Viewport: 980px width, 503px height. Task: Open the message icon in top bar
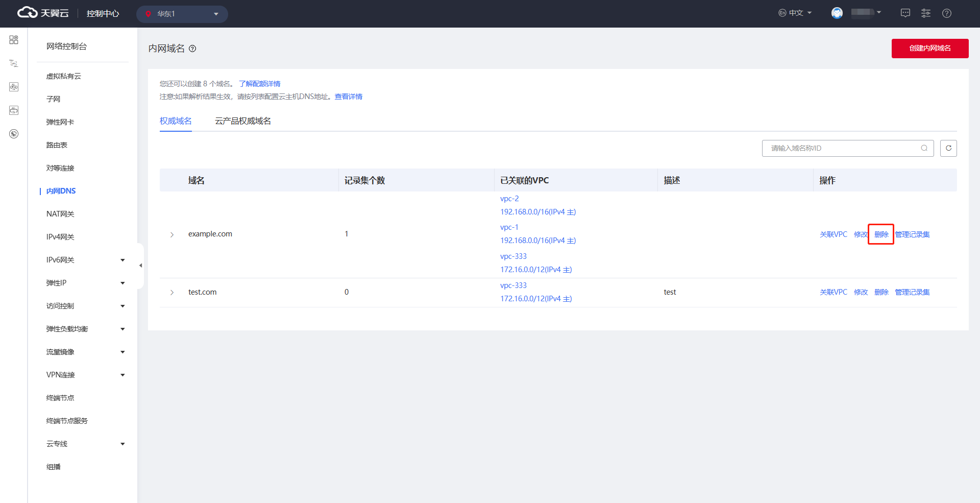[x=905, y=14]
